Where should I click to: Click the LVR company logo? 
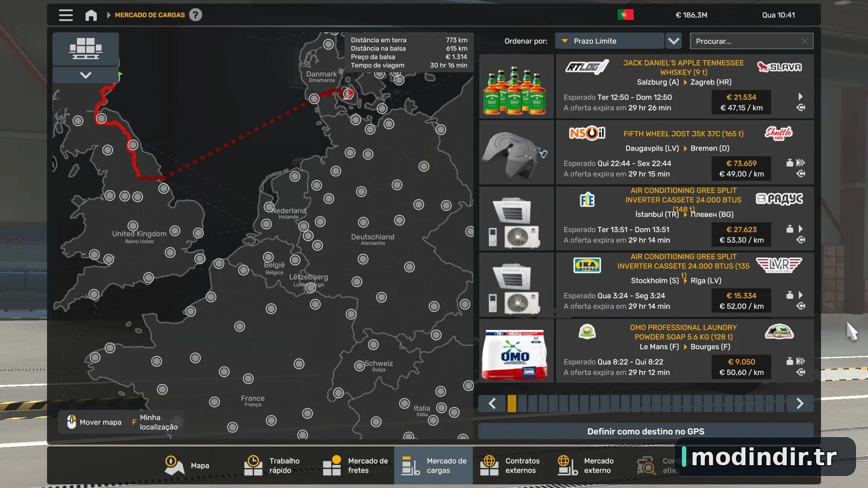(779, 265)
